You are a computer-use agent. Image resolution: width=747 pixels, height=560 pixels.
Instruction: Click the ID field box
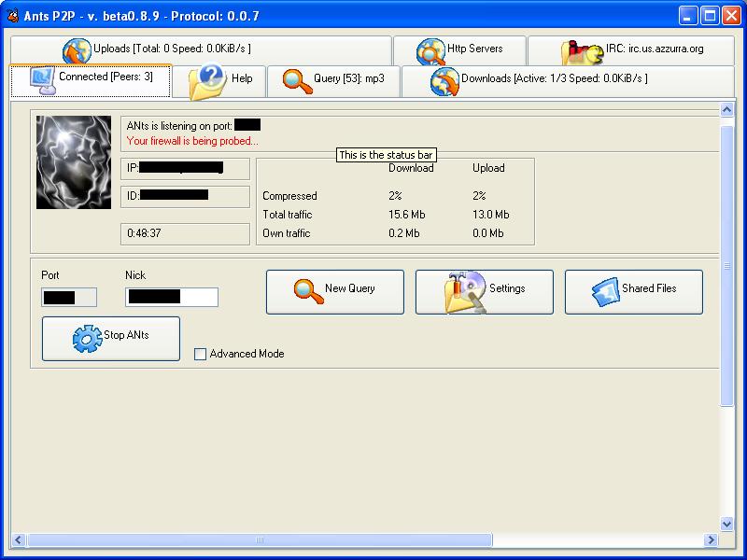(185, 197)
